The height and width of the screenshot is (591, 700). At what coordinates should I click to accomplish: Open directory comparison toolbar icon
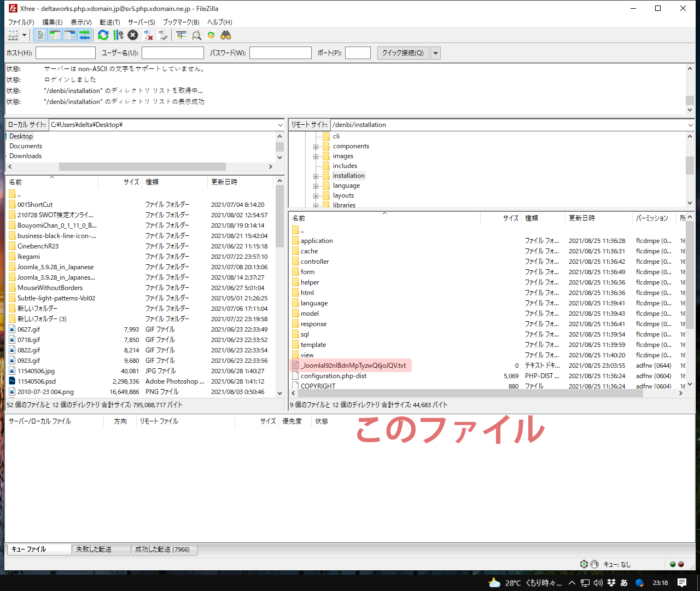182,35
